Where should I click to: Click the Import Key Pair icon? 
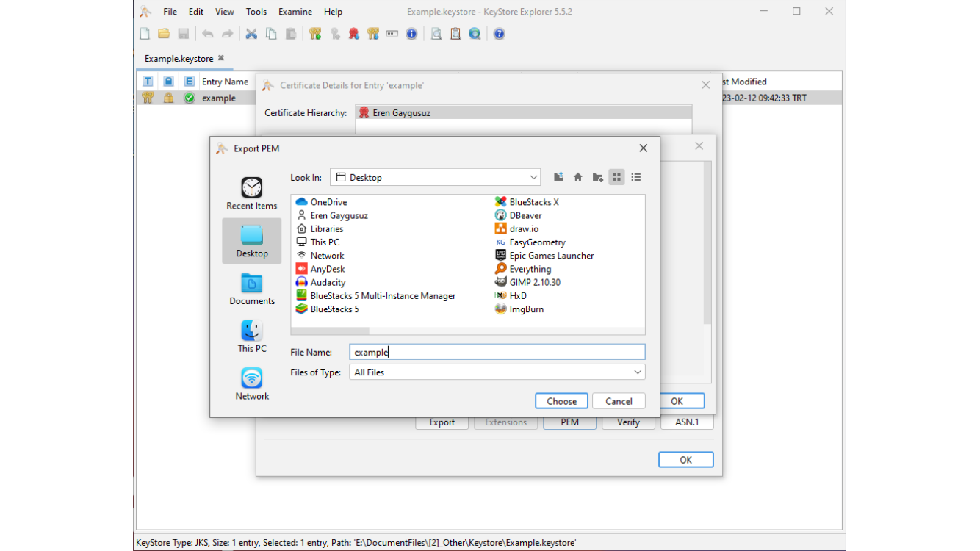click(x=373, y=34)
